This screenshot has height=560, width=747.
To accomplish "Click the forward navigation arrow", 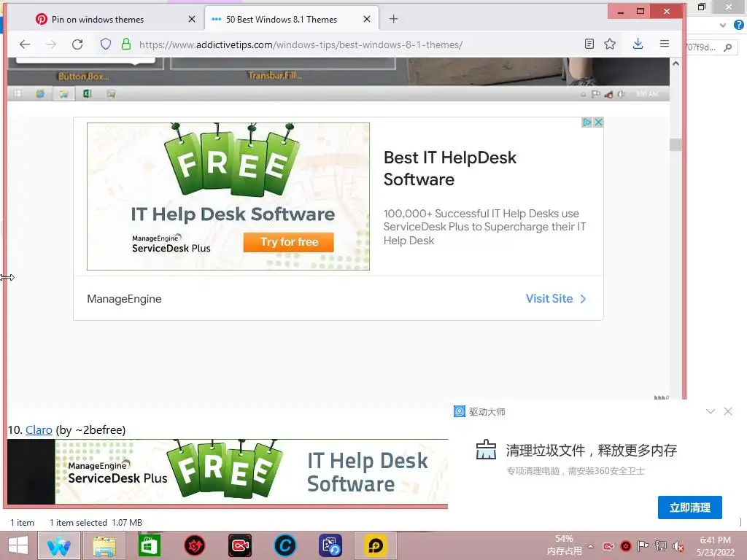I will coord(51,44).
